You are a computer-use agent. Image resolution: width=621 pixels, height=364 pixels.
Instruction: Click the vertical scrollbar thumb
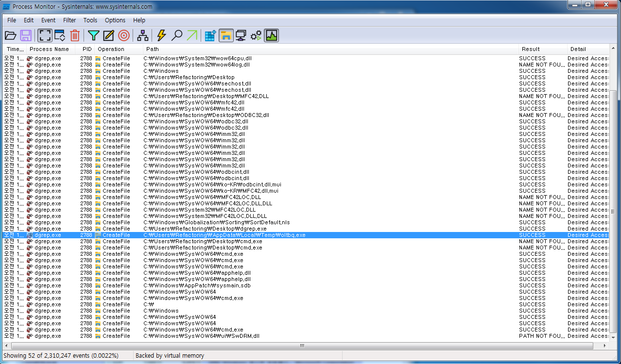click(613, 212)
